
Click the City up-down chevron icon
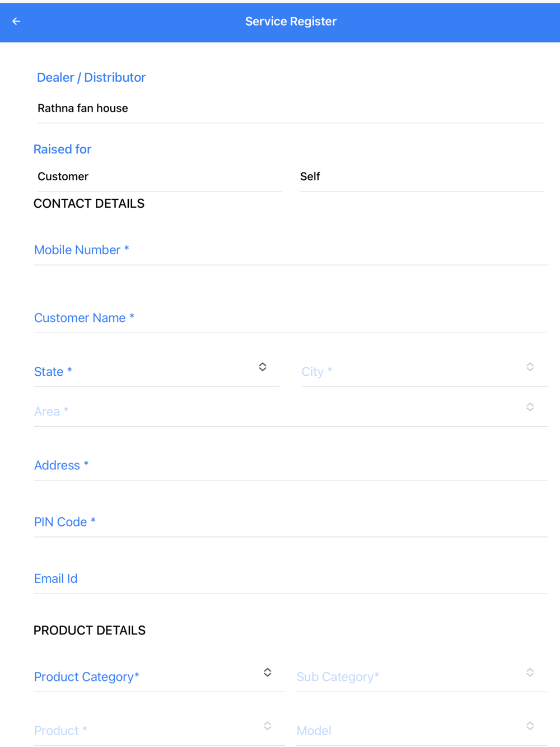point(530,367)
